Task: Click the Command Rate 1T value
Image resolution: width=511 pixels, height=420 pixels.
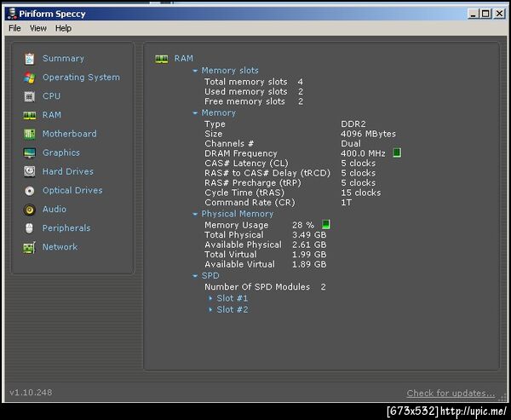Action: pos(346,203)
